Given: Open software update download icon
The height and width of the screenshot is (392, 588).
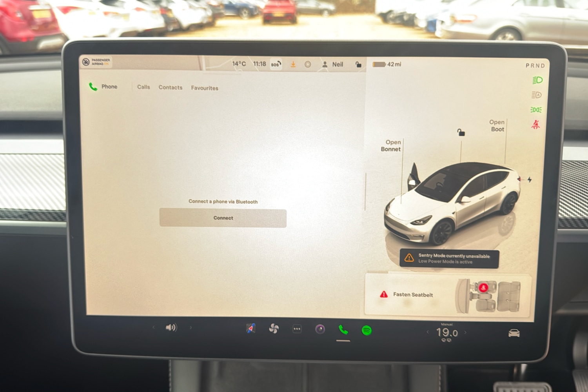Looking at the screenshot, I should [293, 64].
